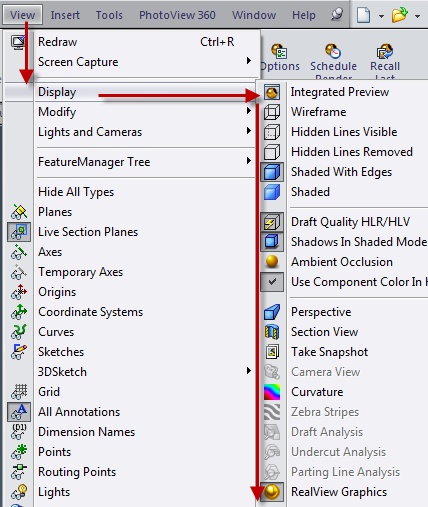Toggle Shadows In Shaded Mode icon
The height and width of the screenshot is (507, 428).
[272, 242]
